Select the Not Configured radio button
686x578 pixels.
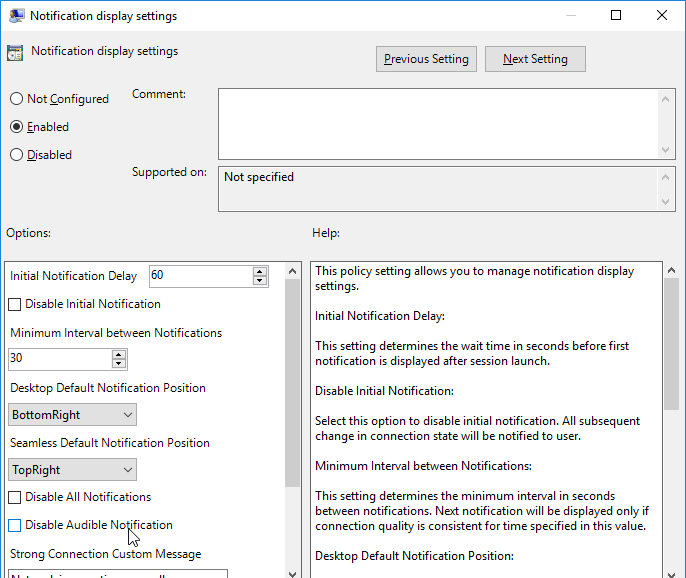[16, 99]
